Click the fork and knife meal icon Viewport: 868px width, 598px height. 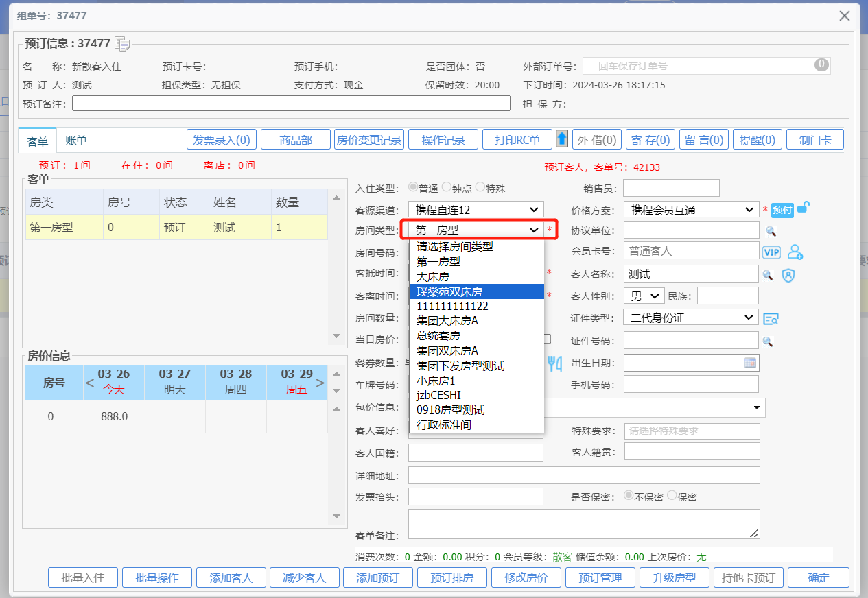(x=554, y=363)
